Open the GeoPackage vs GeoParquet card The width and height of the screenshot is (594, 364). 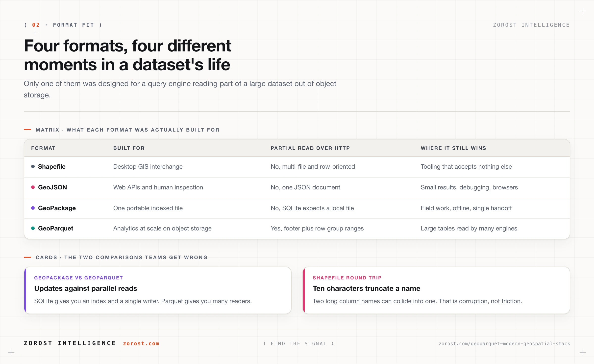[x=158, y=290]
